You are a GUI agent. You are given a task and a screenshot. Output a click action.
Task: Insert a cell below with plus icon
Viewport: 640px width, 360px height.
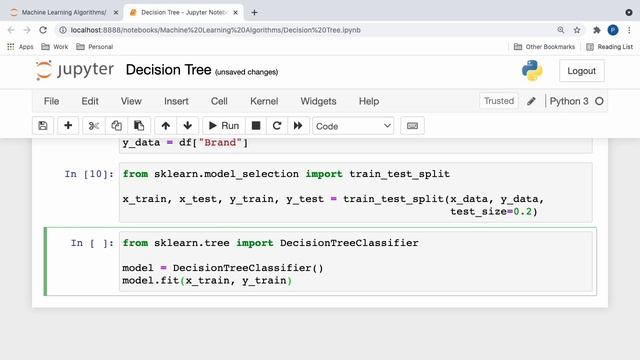coord(68,126)
